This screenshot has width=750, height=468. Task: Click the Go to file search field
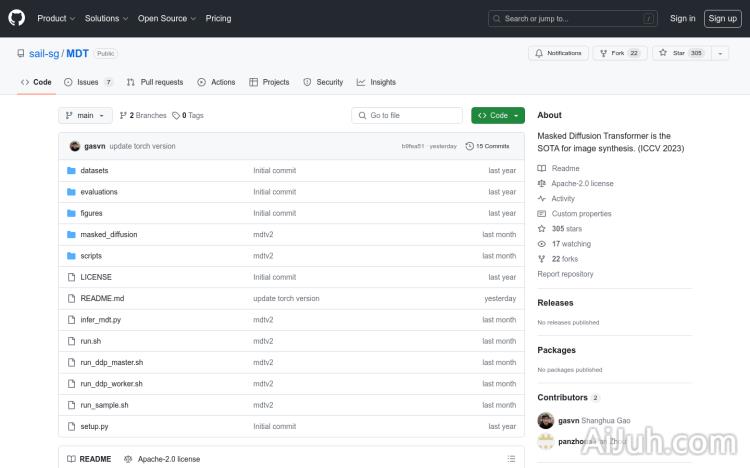(x=410, y=115)
